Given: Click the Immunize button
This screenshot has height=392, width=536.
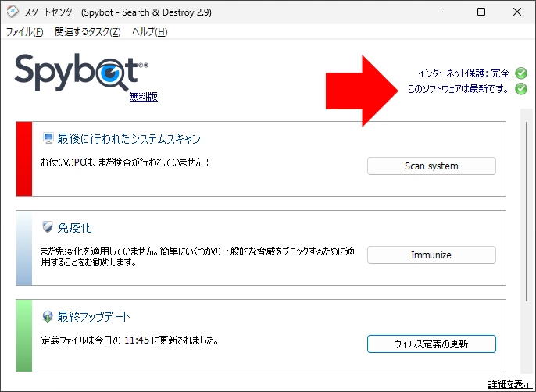Looking at the screenshot, I should 431,255.
